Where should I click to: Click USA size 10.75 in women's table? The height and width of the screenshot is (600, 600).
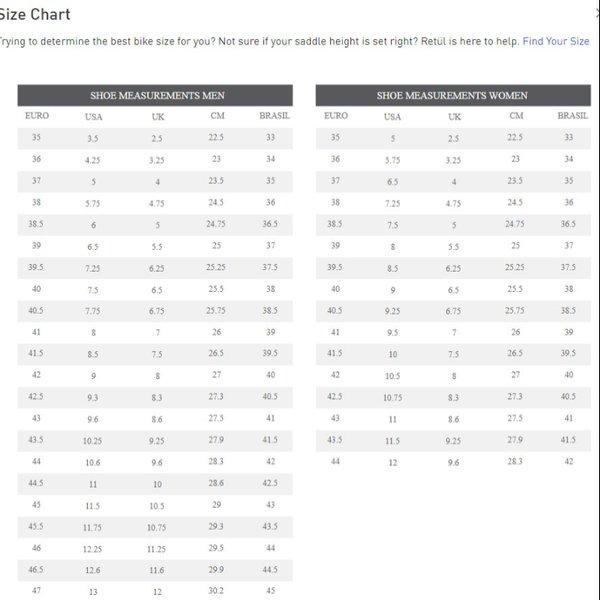point(392,397)
